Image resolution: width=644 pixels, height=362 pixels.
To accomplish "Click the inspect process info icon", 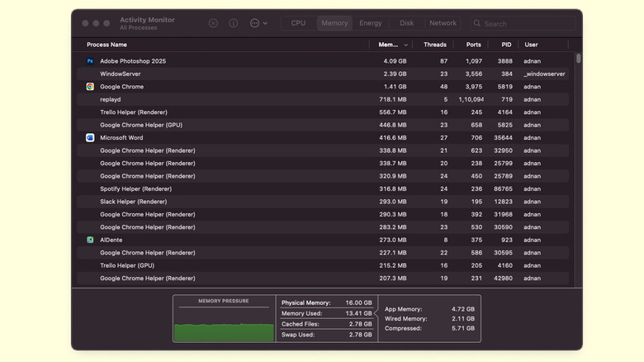I will tap(234, 23).
